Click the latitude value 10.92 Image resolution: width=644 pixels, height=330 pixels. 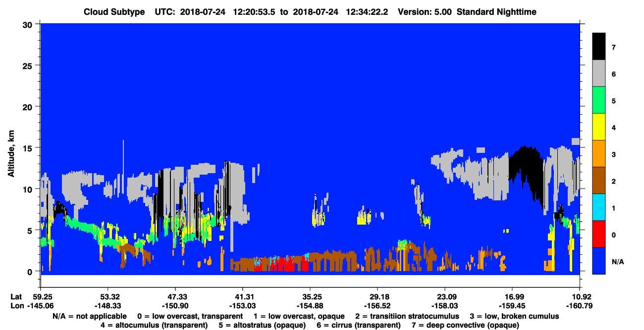[x=579, y=297]
